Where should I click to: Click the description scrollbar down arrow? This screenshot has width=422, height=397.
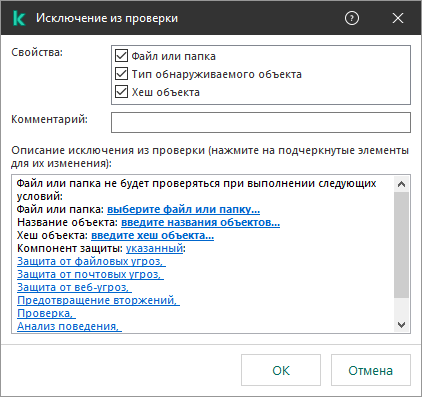401,325
